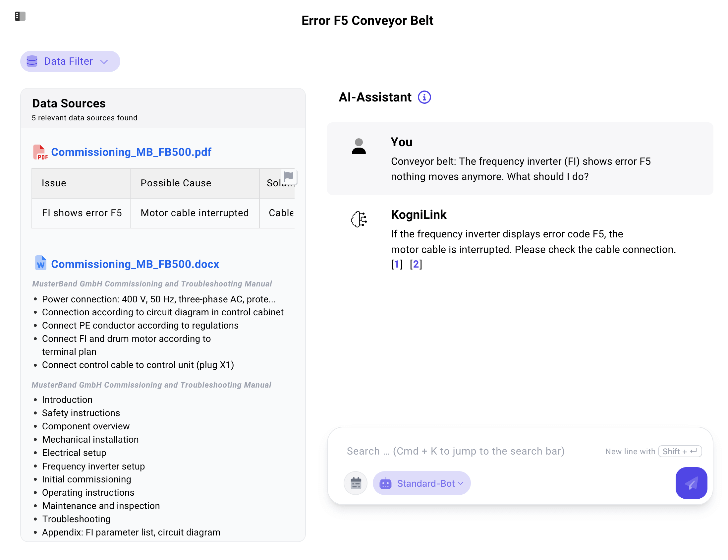This screenshot has width=728, height=560.
Task: Click the 'FI shows error F5' table cell
Action: point(82,213)
